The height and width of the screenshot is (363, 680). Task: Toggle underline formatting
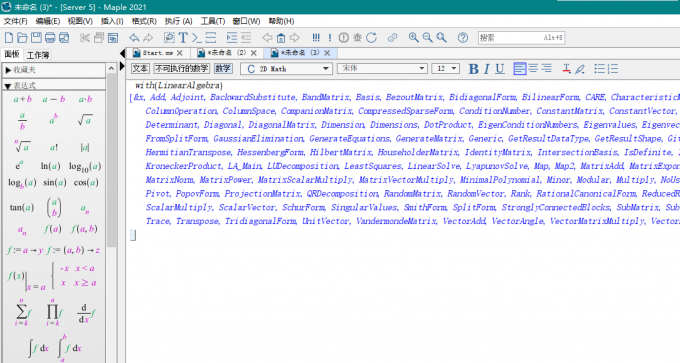(500, 69)
